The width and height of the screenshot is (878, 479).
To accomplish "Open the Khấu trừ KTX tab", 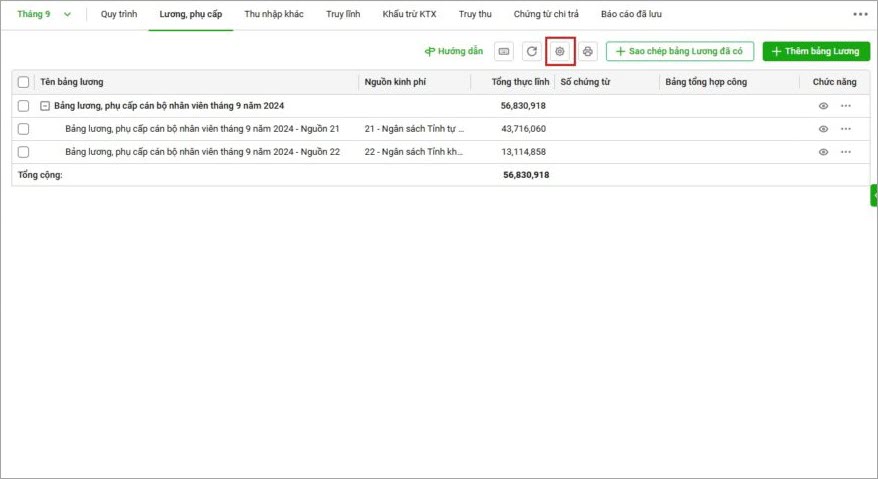I will tap(409, 14).
